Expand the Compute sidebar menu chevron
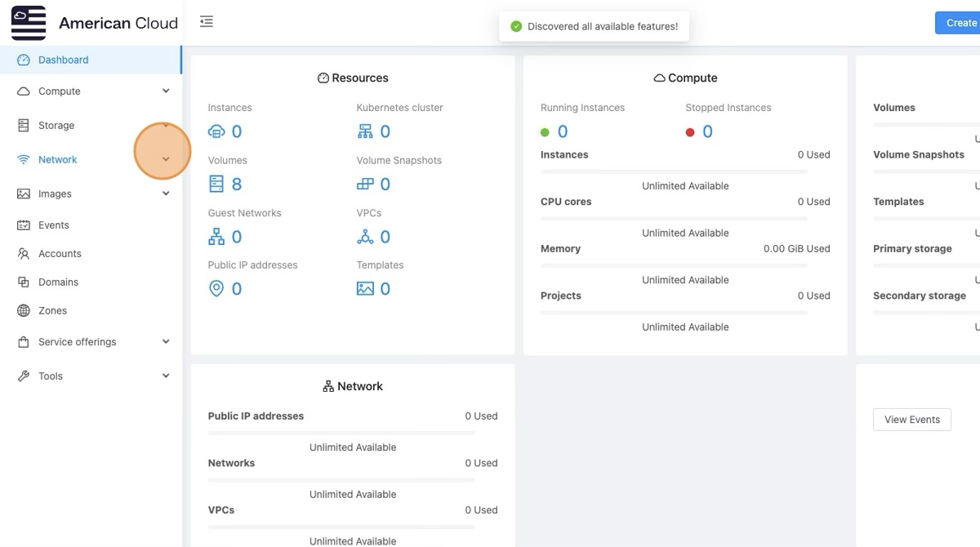 tap(166, 91)
